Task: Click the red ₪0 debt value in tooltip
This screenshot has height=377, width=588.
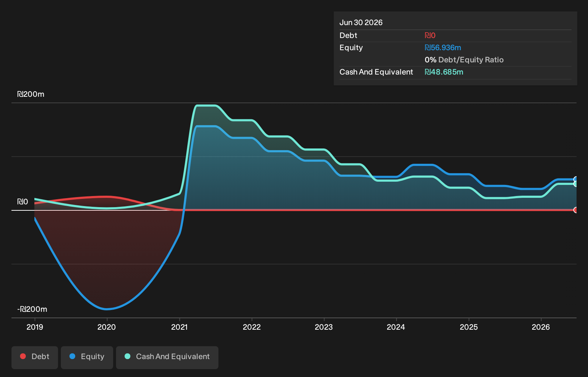Action: pos(430,35)
